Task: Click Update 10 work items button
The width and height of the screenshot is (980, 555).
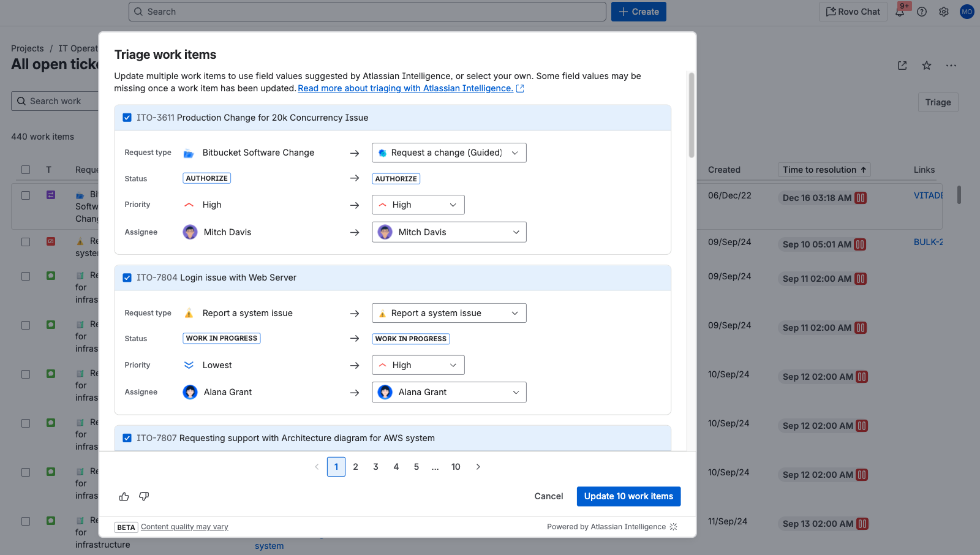Action: 628,496
